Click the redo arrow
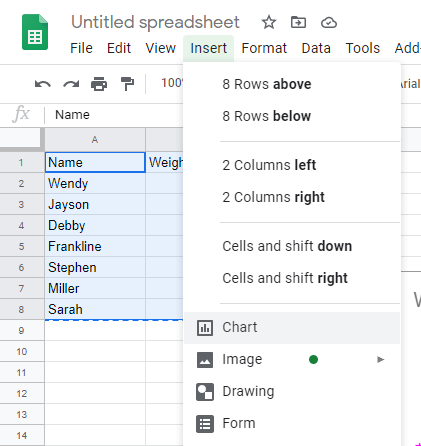This screenshot has height=446, width=421. 71,84
